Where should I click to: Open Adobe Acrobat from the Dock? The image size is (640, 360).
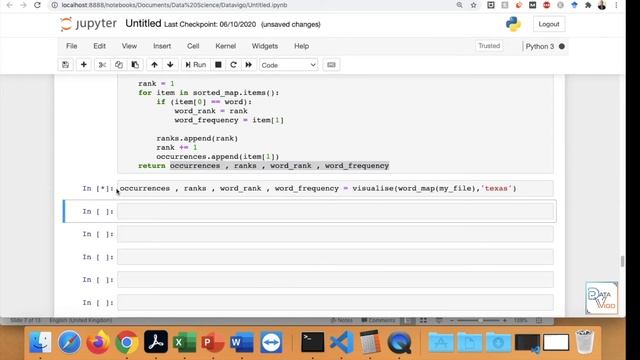tap(156, 342)
